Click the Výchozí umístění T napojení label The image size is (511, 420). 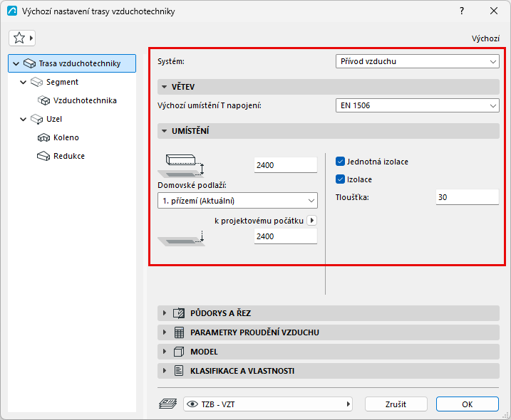[210, 105]
